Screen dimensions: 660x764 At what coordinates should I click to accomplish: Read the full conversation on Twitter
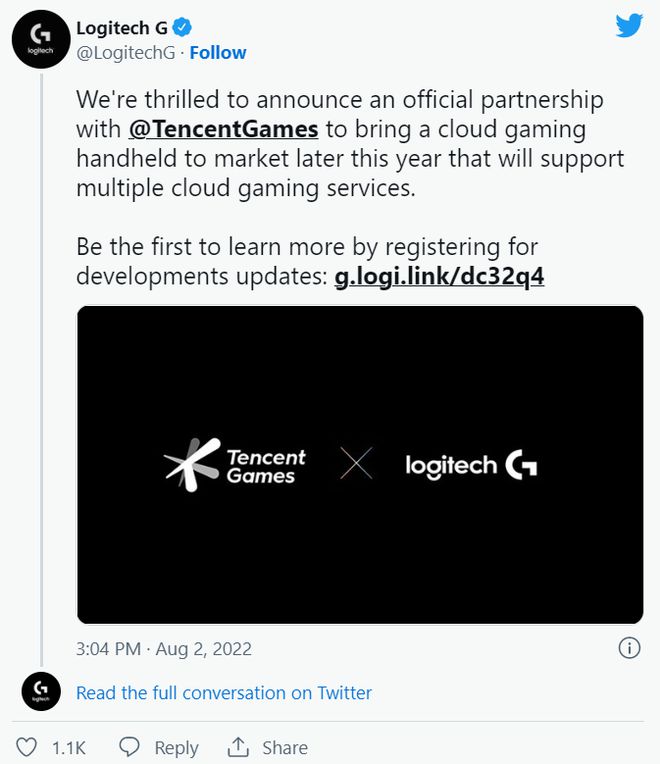click(224, 692)
